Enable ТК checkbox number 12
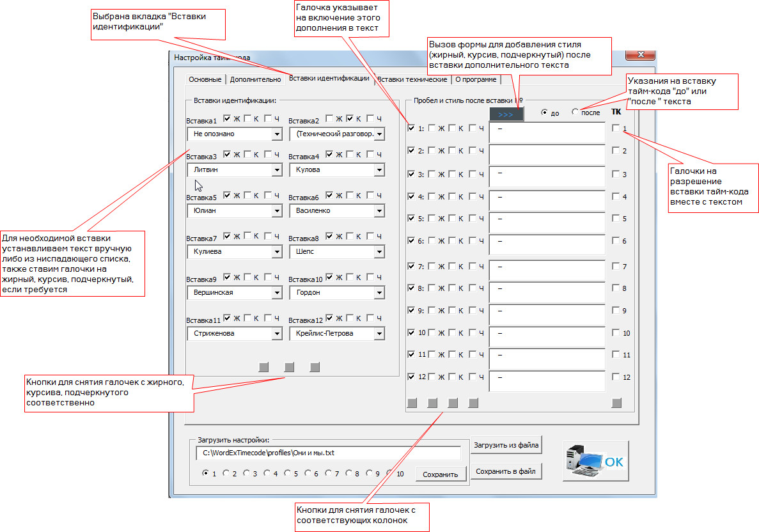The image size is (759, 532). tap(616, 377)
